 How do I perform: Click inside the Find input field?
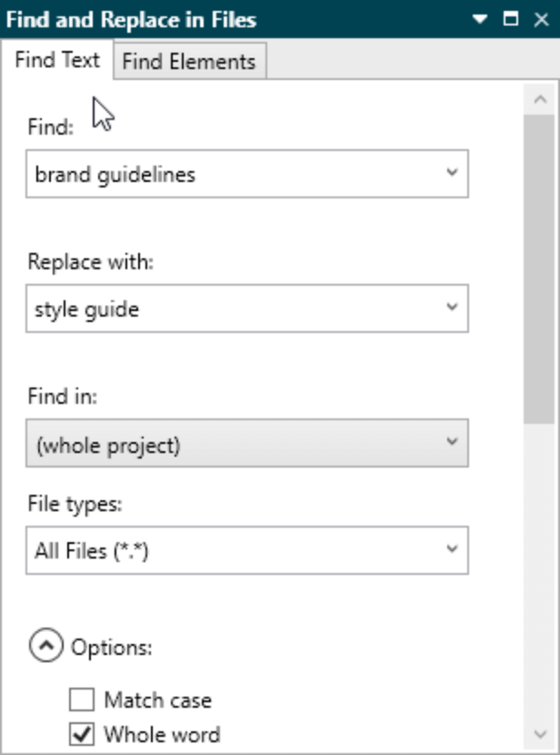coord(227,172)
